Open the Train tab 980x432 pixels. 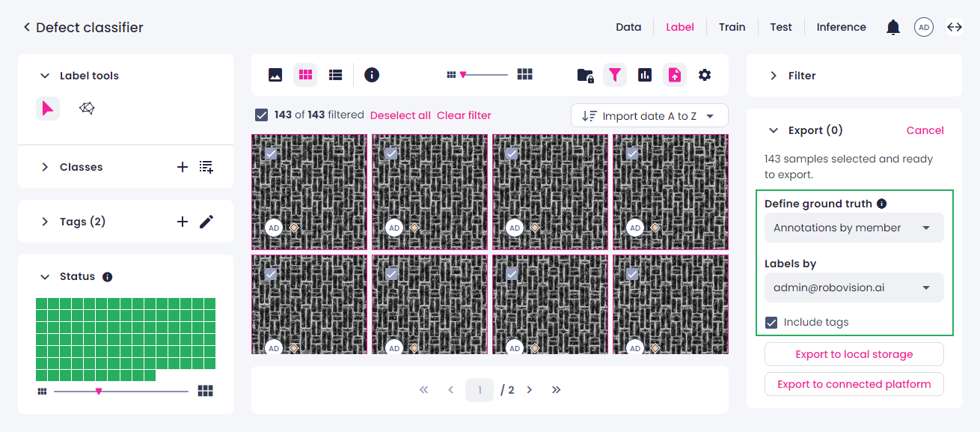click(732, 27)
